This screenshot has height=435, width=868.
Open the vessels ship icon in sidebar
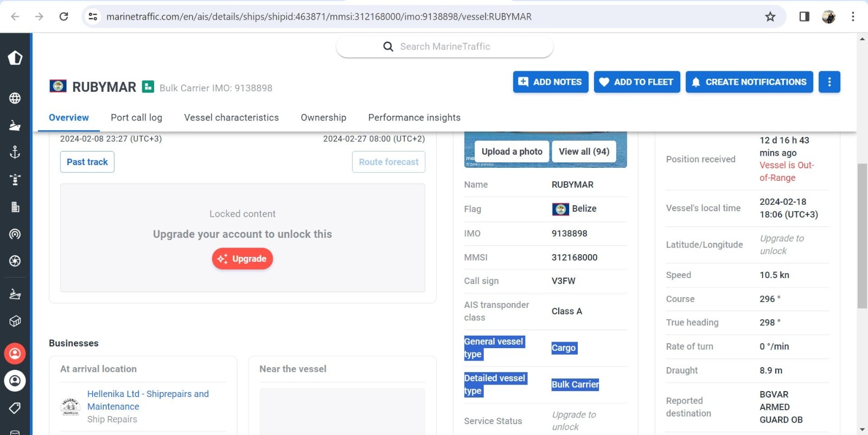[15, 125]
